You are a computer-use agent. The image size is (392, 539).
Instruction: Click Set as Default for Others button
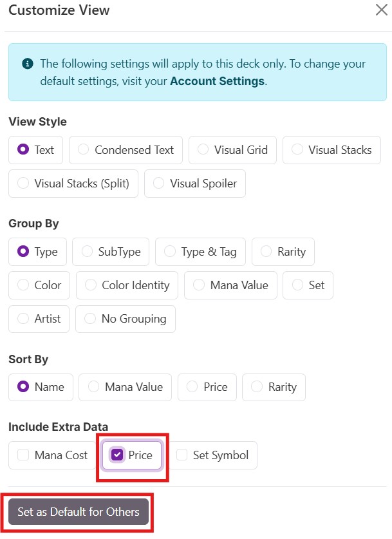click(78, 512)
